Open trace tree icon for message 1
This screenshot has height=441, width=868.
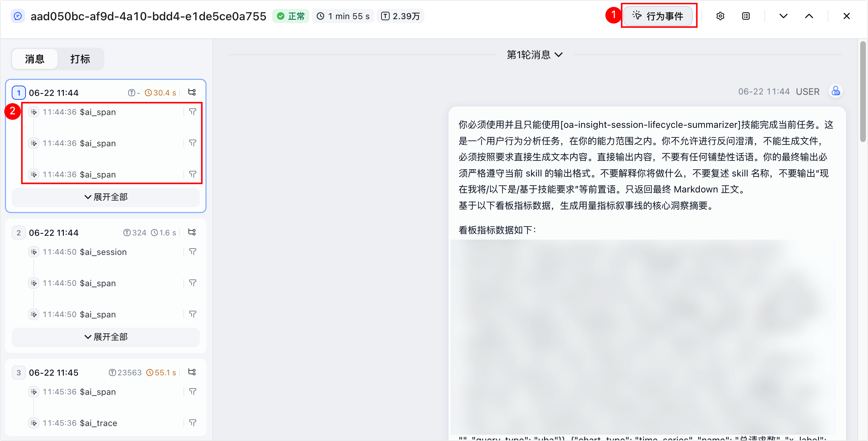coord(192,92)
